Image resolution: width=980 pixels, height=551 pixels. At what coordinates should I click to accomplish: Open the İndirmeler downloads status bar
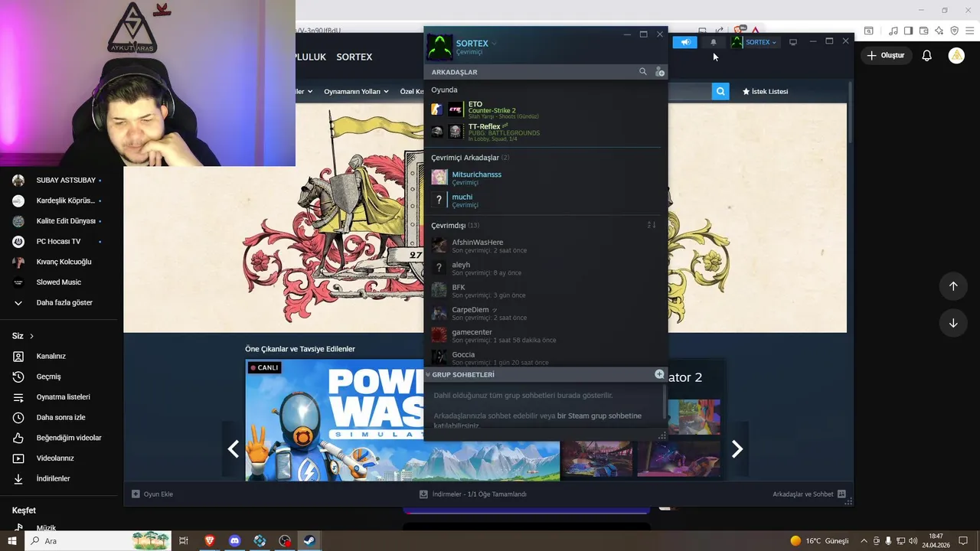(x=472, y=494)
